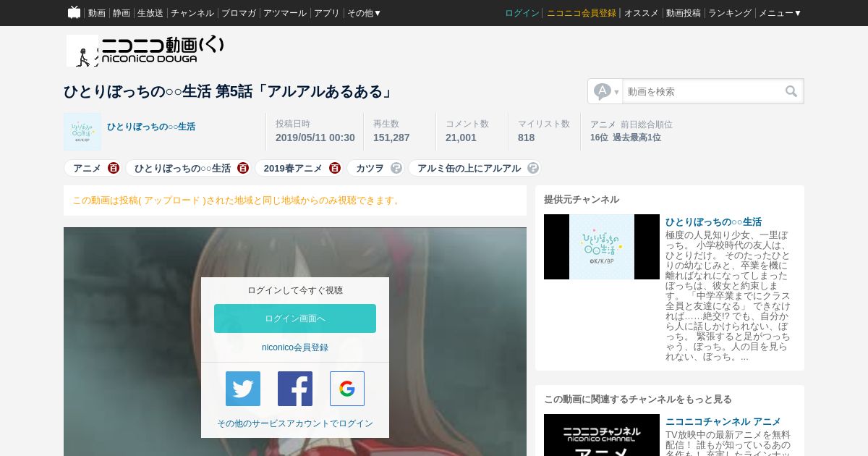This screenshot has width=868, height=456.
Task: Click the 再生数 151,287 value
Action: [x=391, y=138]
